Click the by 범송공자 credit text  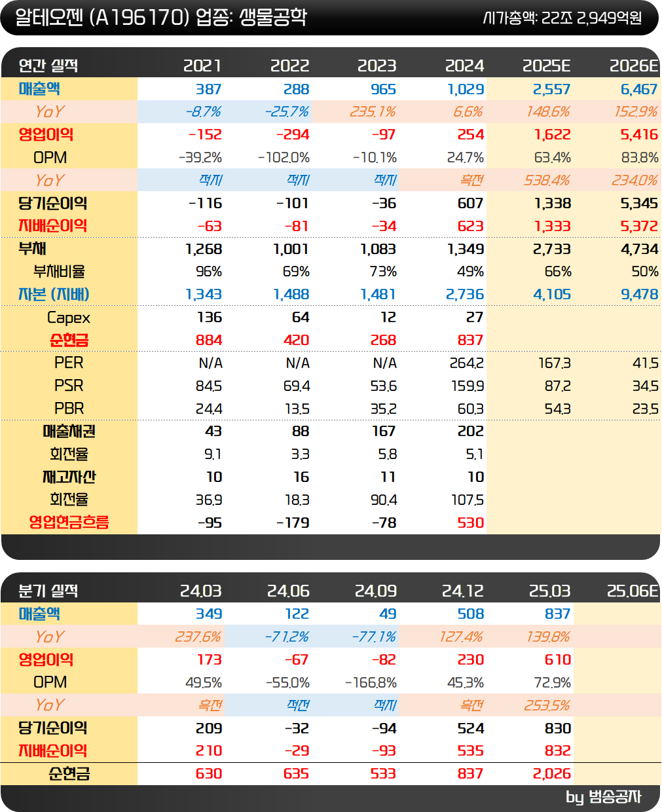[x=604, y=797]
